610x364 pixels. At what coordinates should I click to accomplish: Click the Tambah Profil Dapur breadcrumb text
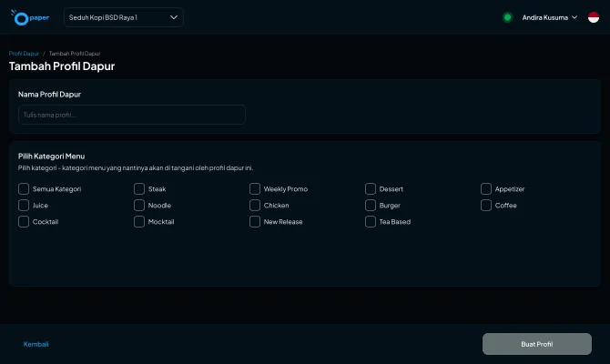pos(75,54)
